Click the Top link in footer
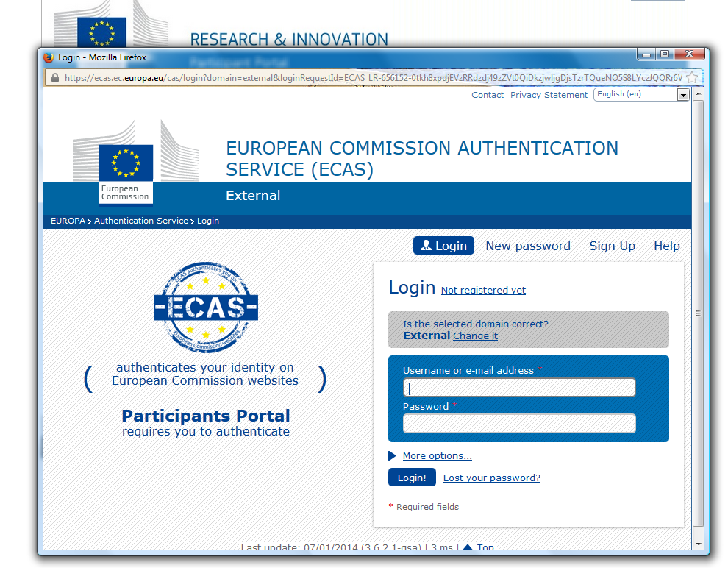This screenshot has height=568, width=728. 485,547
